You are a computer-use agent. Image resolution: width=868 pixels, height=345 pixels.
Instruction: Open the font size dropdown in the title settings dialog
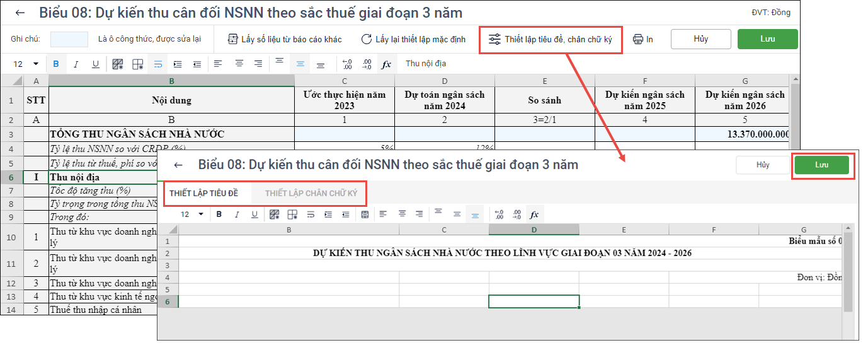tap(201, 214)
